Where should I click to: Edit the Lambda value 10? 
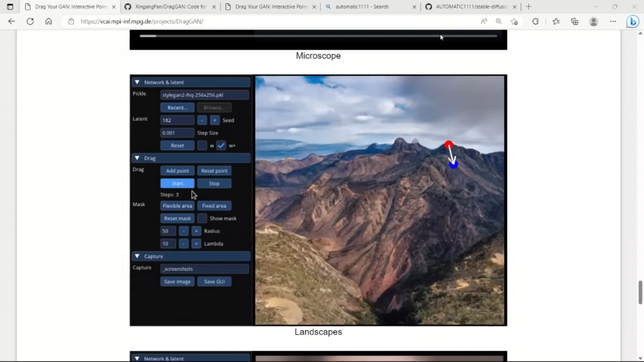point(168,244)
